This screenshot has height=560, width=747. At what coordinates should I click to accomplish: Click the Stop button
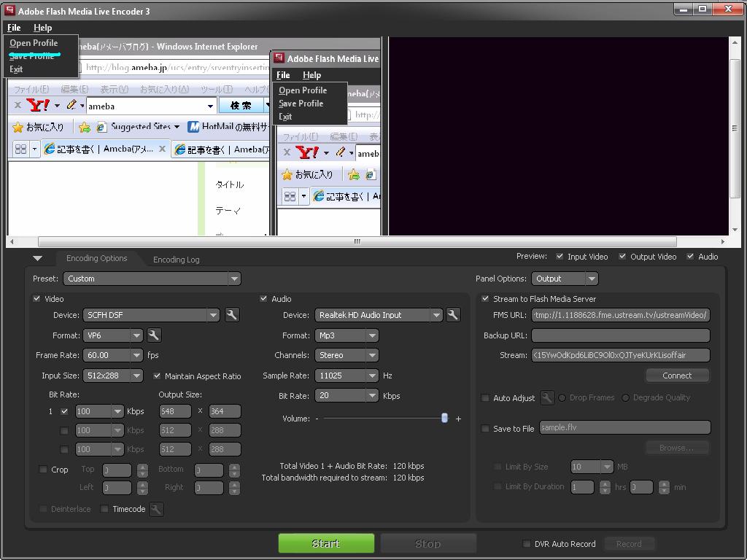coord(427,543)
